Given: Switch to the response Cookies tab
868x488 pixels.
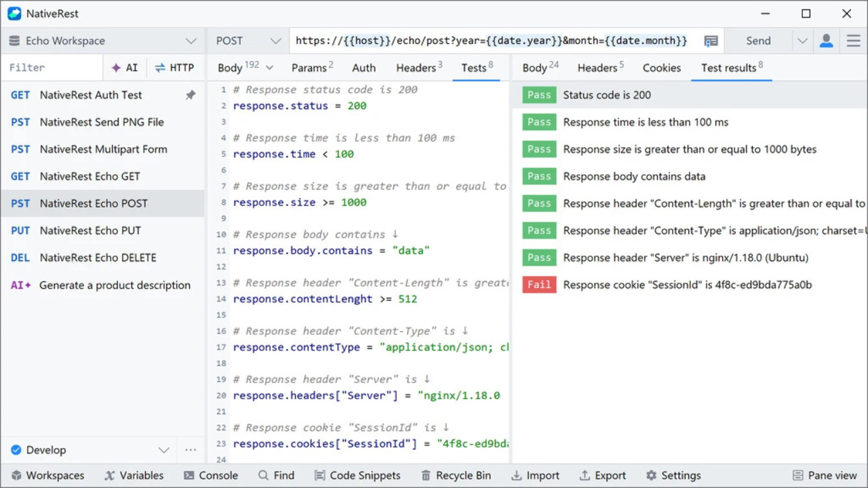Looking at the screenshot, I should point(661,68).
